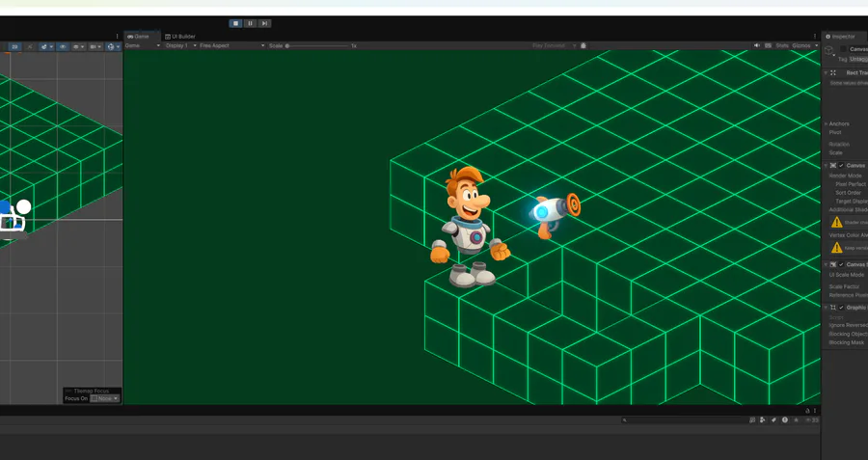Click the Render Mode label in Canvas

tap(845, 176)
